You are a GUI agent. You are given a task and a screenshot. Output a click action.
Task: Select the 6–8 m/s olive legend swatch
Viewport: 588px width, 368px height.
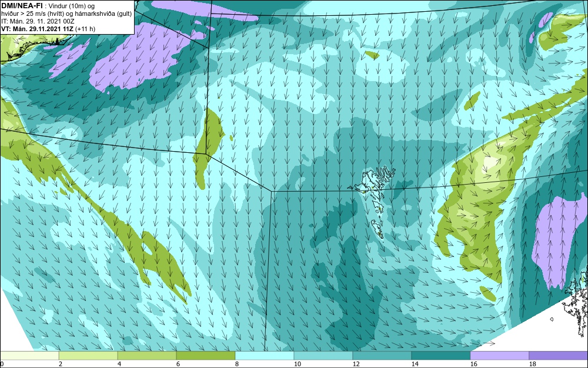tap(205, 355)
